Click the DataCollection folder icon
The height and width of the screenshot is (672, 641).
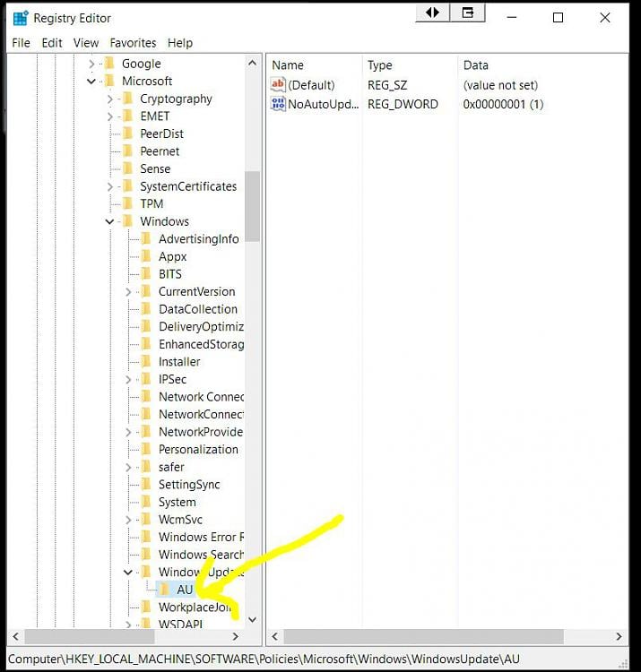(x=146, y=309)
